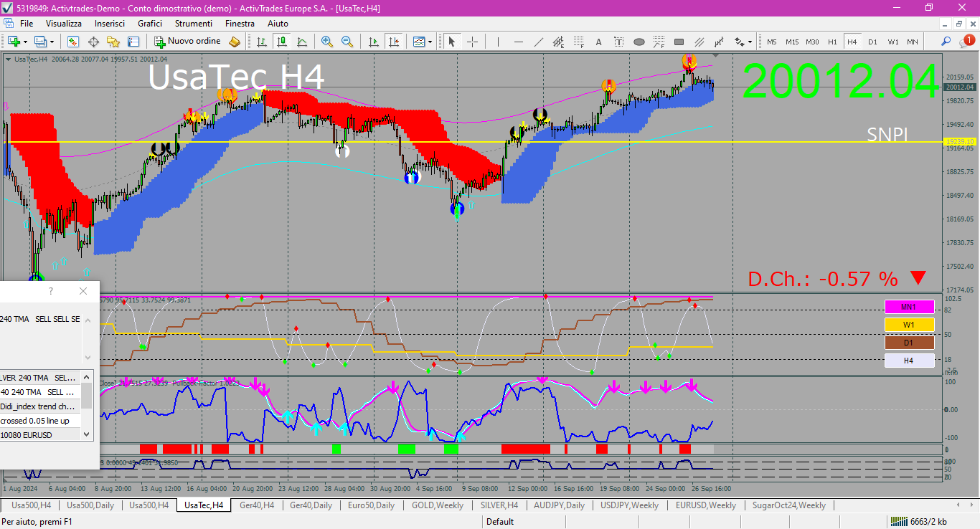Toggle the Market Watch window icon
The image size is (980, 529).
pos(72,42)
